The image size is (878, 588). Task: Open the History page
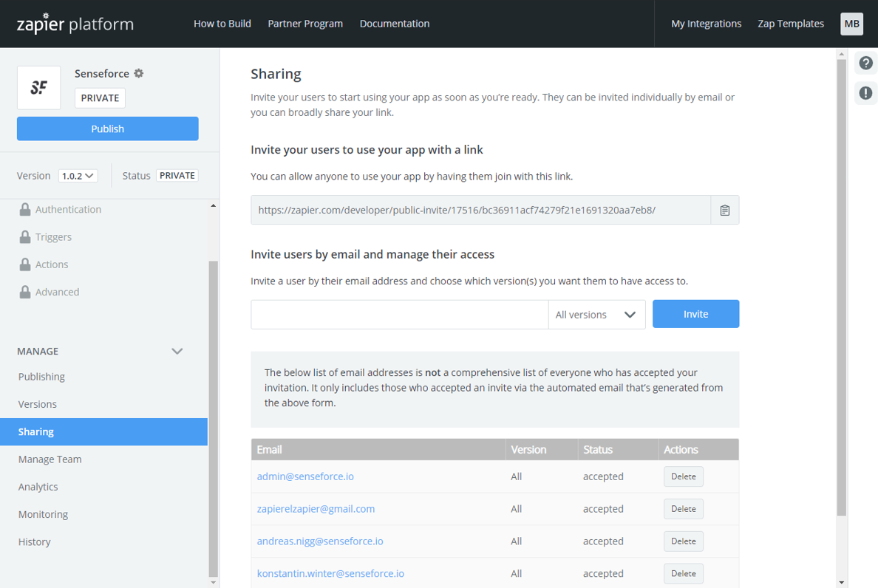point(34,541)
